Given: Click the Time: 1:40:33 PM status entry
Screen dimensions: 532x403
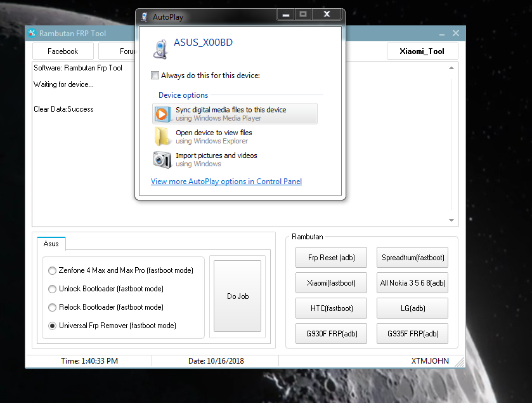Looking at the screenshot, I should 89,361.
